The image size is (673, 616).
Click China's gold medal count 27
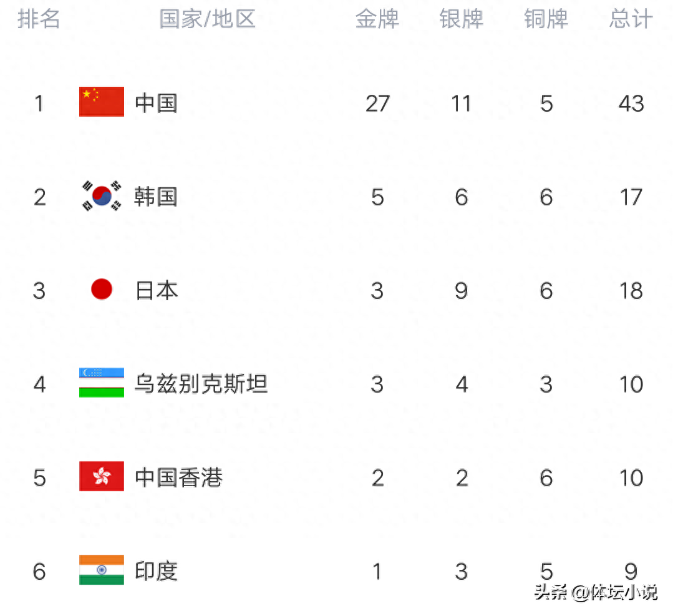coord(378,104)
